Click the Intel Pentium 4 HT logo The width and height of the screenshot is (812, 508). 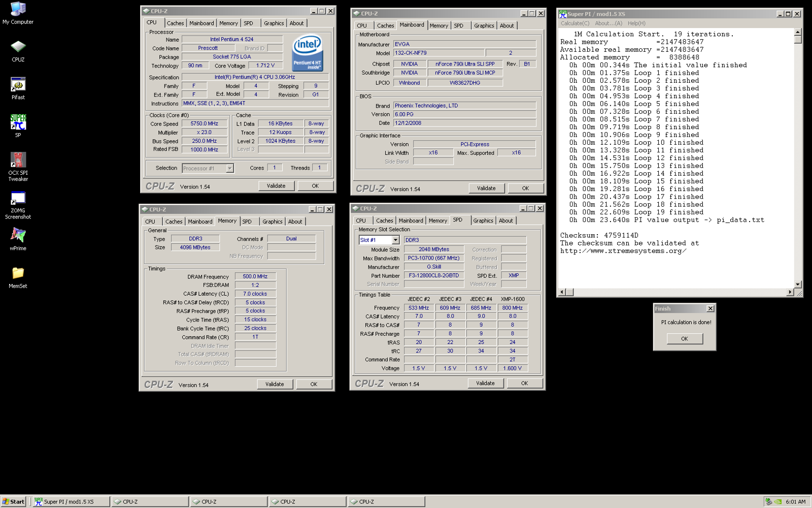307,53
